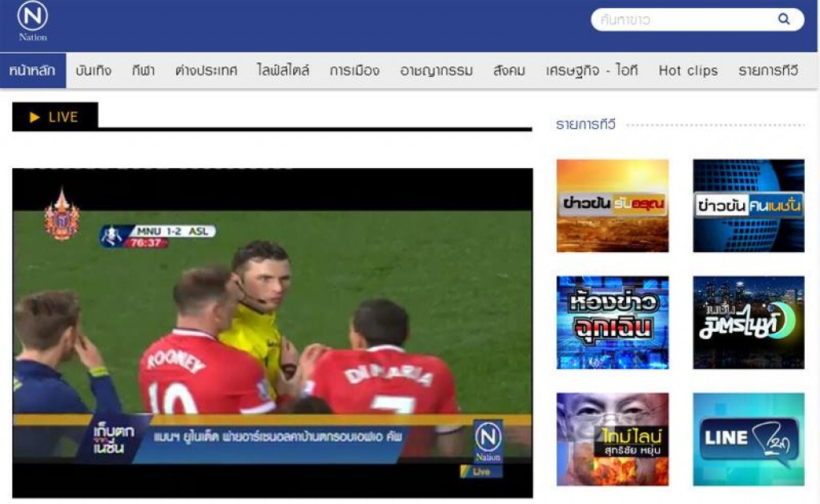Click the Nation logo in the header

point(32,22)
